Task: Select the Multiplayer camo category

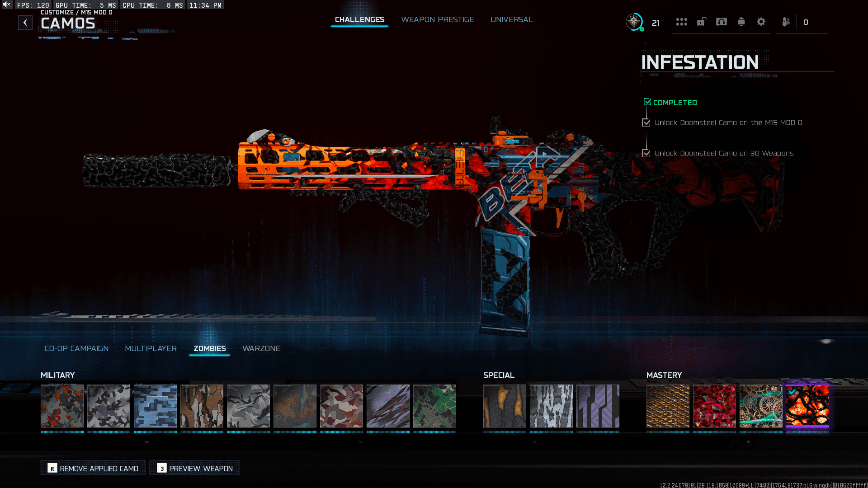Action: click(151, 348)
